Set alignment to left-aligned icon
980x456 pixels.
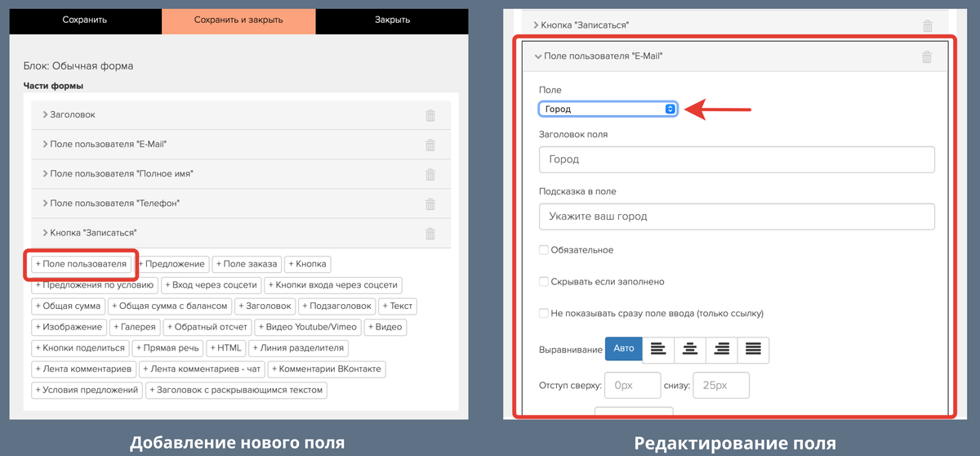pyautogui.click(x=658, y=350)
